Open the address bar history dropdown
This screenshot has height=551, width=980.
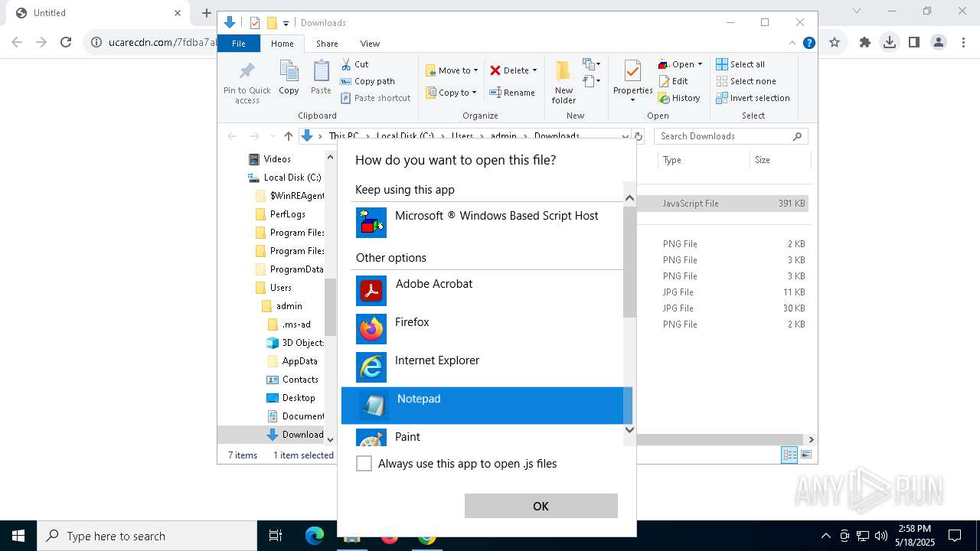point(626,136)
